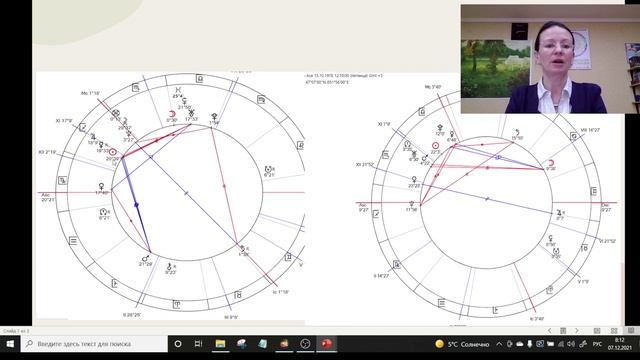Open clock and calendar showing 07.12.2021

click(x=620, y=344)
